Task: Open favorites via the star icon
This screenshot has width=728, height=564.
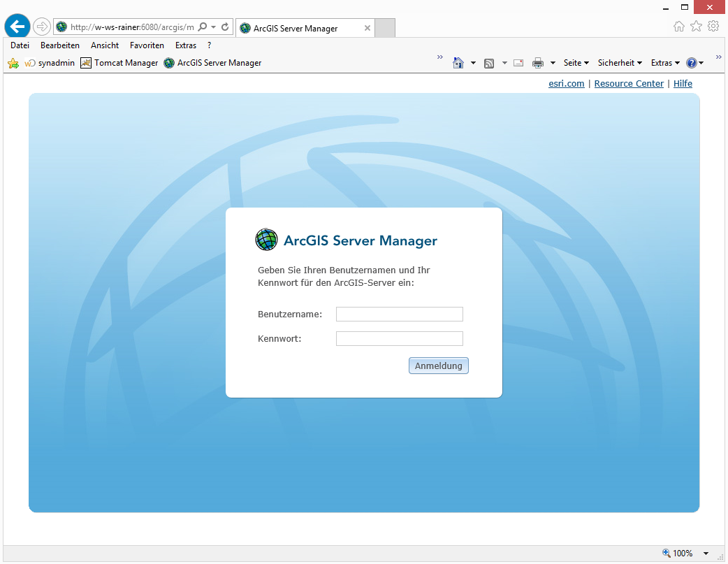Action: point(695,26)
